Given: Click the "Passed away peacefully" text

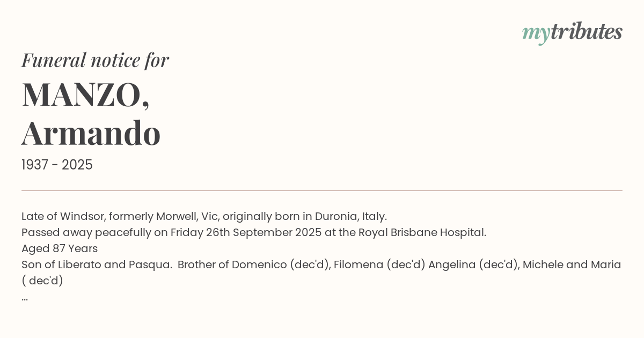Looking at the screenshot, I should coord(87,232).
